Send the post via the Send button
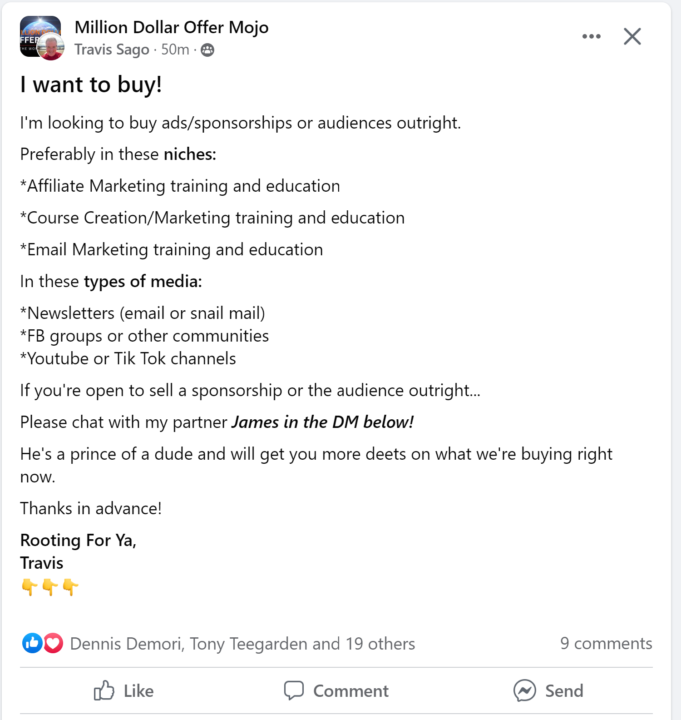This screenshot has width=681, height=720. coord(548,691)
